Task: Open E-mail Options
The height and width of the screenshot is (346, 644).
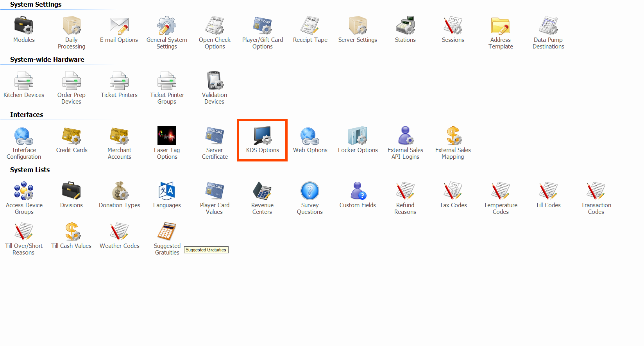Action: (119, 26)
